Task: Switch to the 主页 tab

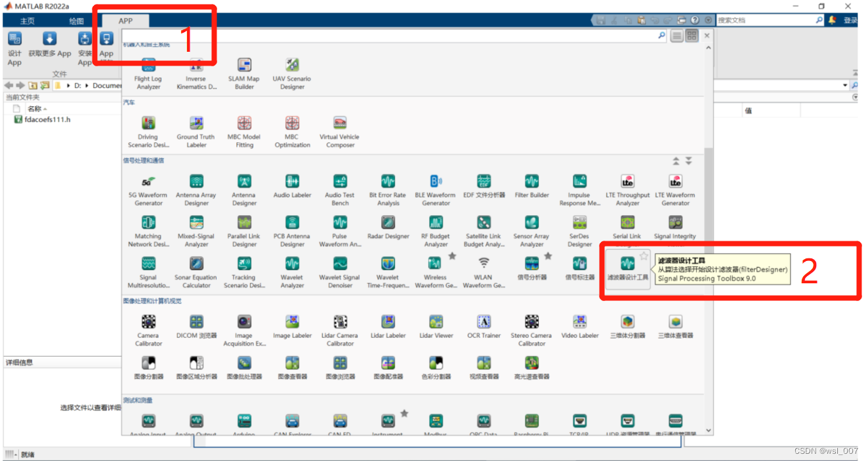Action: coord(28,21)
